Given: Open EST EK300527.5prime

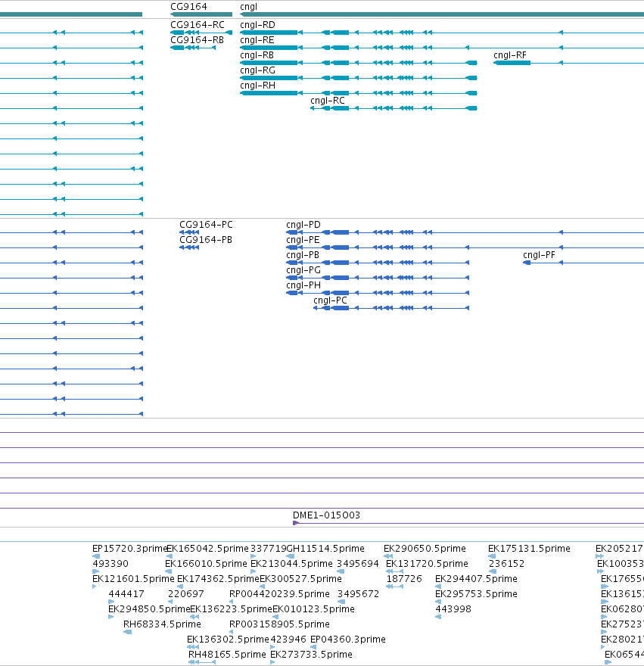Looking at the screenshot, I should pyautogui.click(x=300, y=578).
